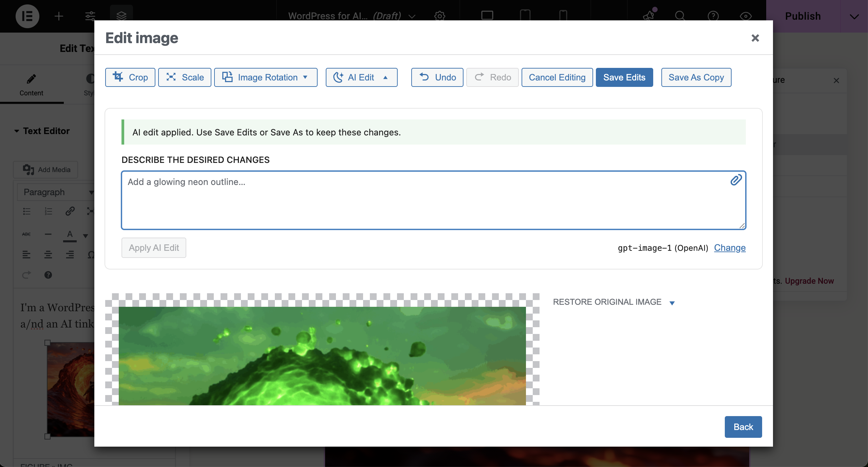Switch to desktop view icon
The width and height of the screenshot is (868, 467).
pos(487,16)
